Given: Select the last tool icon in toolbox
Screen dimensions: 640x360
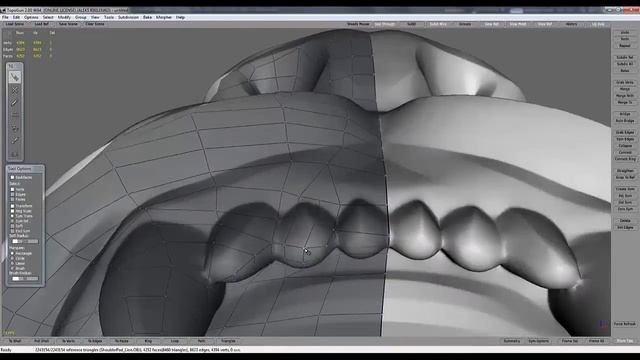Looking at the screenshot, I should point(15,153).
